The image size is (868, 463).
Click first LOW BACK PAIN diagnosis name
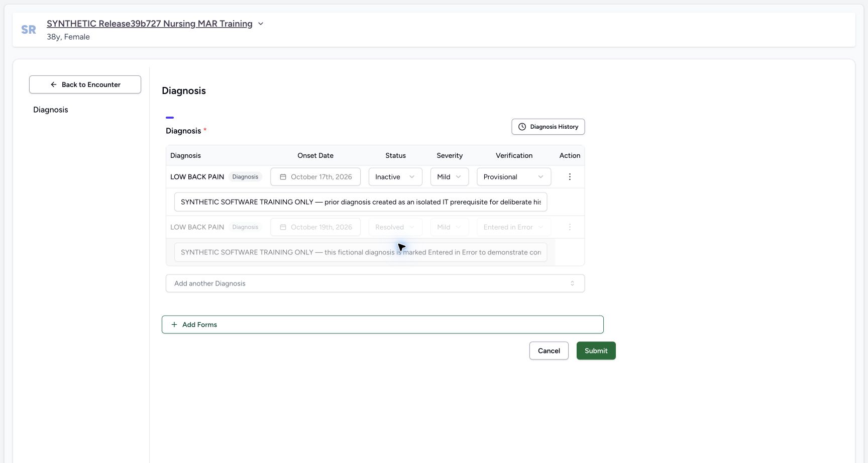[197, 177]
